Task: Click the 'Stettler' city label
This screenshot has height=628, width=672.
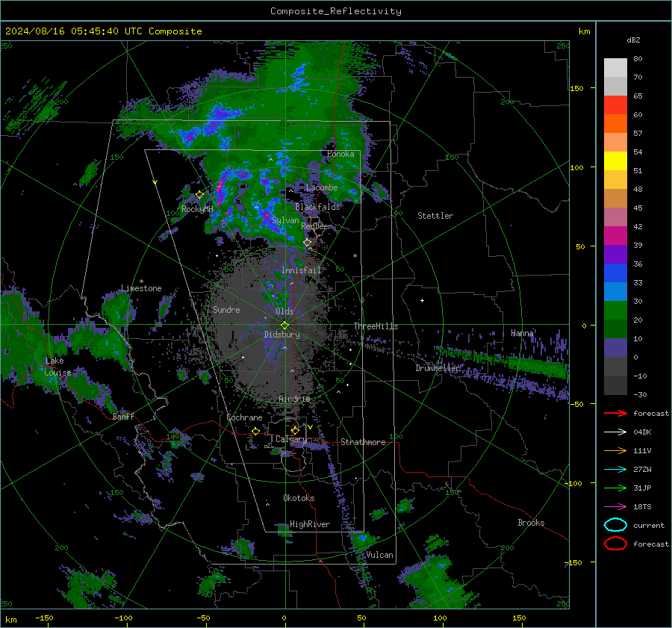Action: [435, 216]
